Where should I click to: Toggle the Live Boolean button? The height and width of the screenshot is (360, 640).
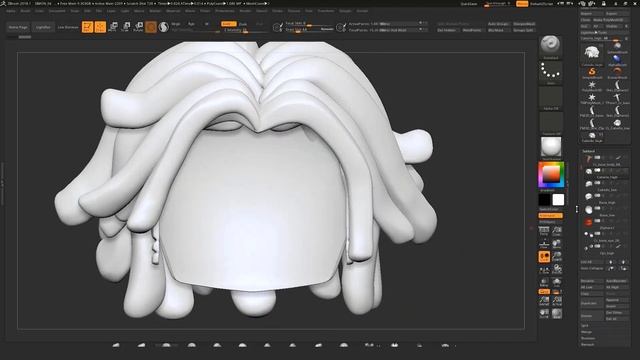point(68,27)
